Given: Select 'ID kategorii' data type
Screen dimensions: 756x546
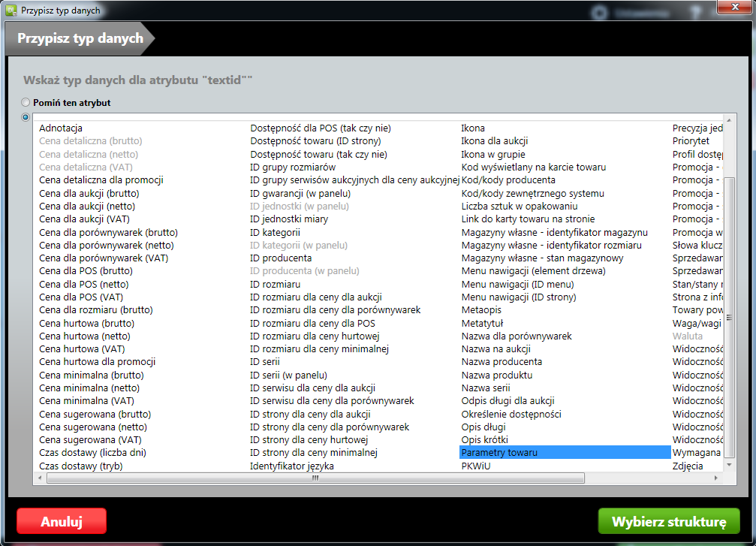Looking at the screenshot, I should (275, 232).
